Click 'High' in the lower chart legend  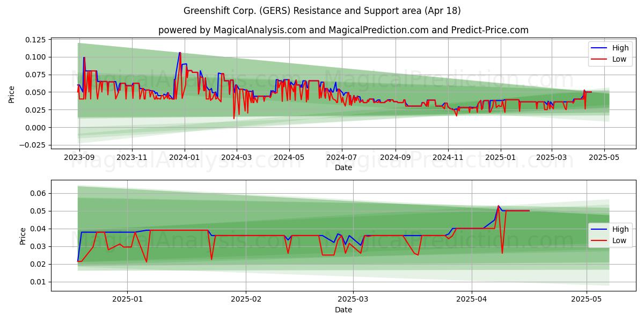[620, 229]
